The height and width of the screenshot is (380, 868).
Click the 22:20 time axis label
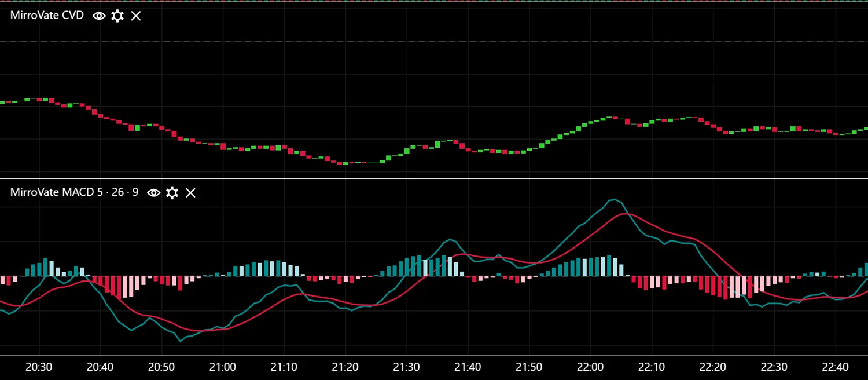pyautogui.click(x=713, y=367)
